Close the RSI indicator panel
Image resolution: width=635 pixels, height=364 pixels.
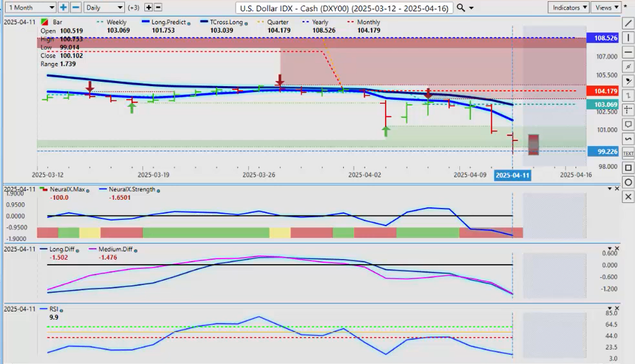[x=616, y=308]
